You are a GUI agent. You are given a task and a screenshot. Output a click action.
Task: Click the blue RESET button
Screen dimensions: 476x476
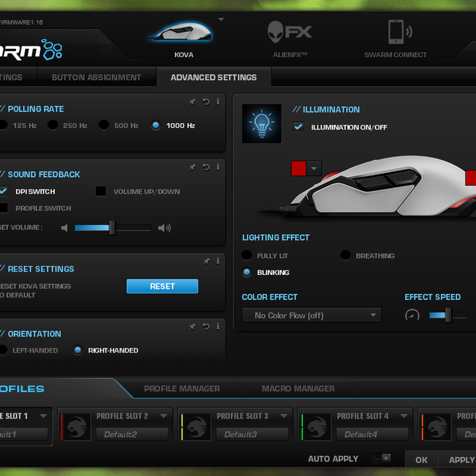(163, 286)
